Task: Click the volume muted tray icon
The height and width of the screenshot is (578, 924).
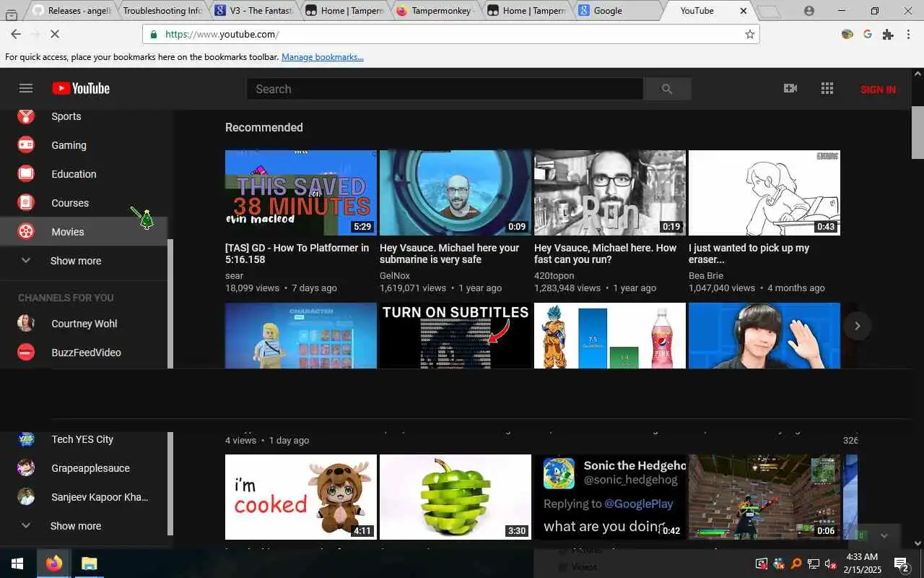Action: (830, 564)
